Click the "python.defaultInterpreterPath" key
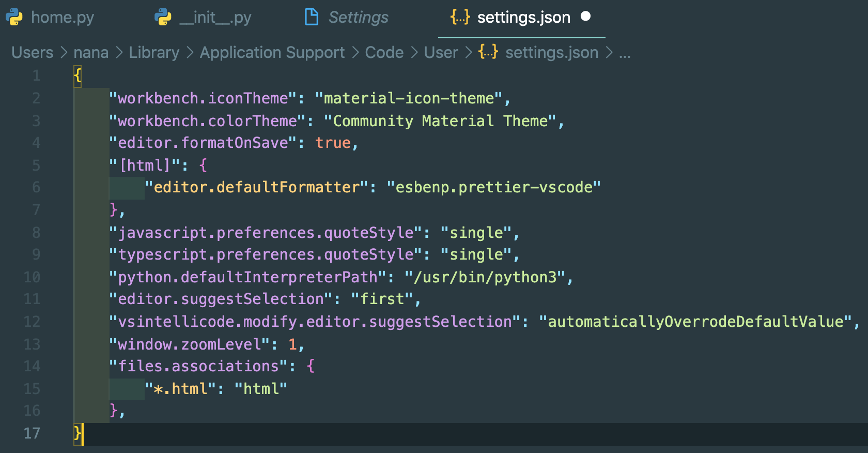 [x=248, y=277]
